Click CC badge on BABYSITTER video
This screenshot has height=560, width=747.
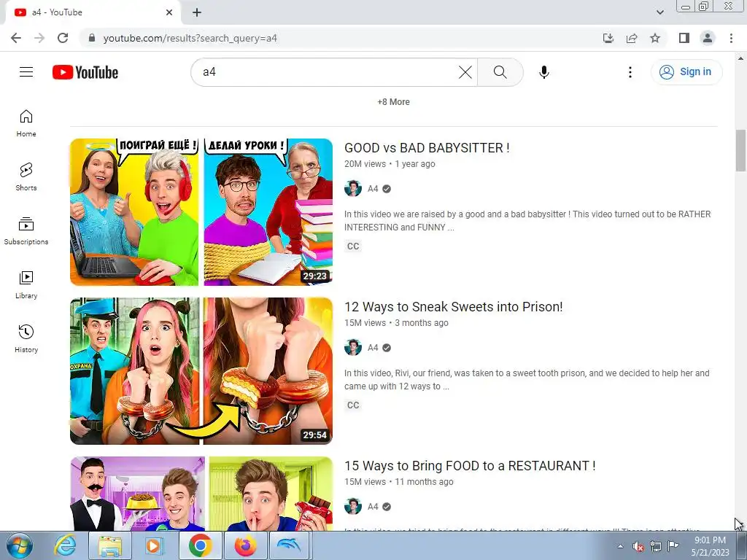pyautogui.click(x=353, y=246)
